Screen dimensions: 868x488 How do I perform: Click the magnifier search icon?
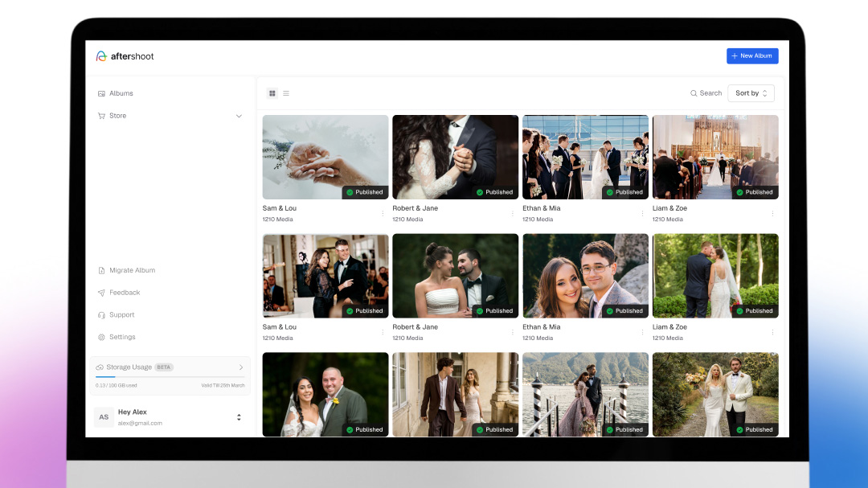point(694,93)
